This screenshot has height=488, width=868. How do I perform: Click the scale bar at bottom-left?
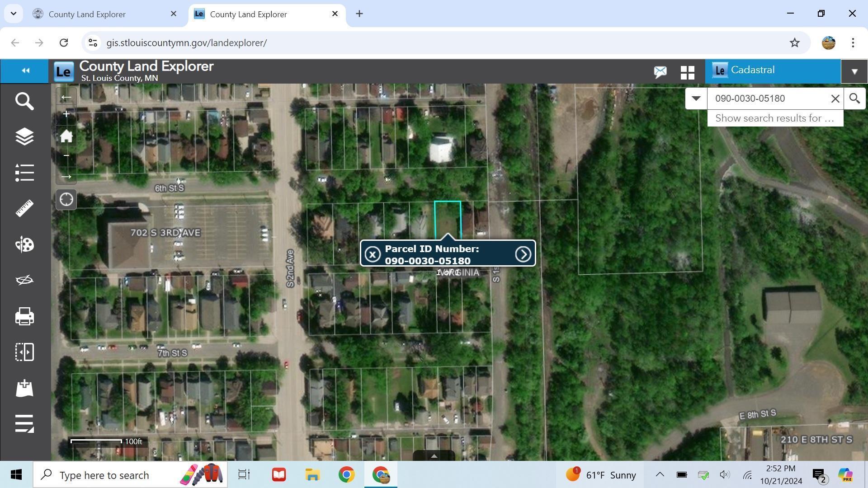[107, 441]
